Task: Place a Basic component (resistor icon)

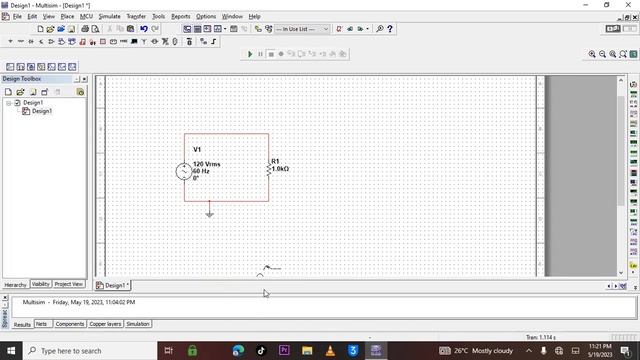Action: pyautogui.click(x=20, y=42)
